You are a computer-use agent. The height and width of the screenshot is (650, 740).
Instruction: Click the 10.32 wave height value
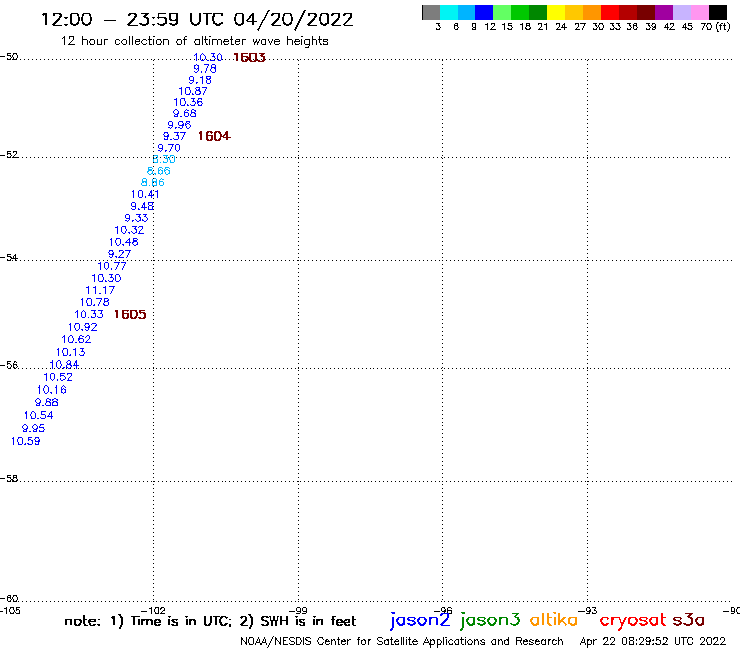coord(129,230)
